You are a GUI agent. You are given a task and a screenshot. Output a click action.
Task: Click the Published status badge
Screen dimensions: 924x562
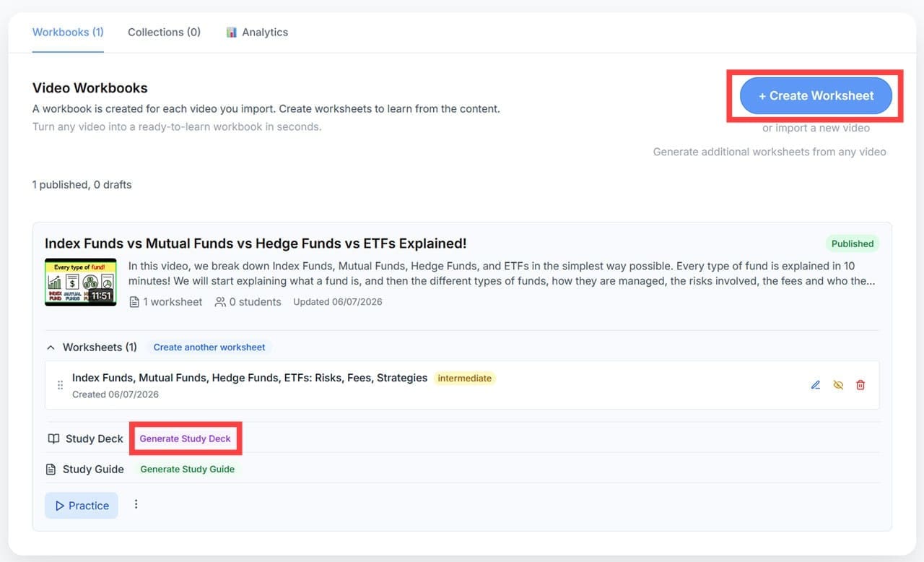click(853, 243)
